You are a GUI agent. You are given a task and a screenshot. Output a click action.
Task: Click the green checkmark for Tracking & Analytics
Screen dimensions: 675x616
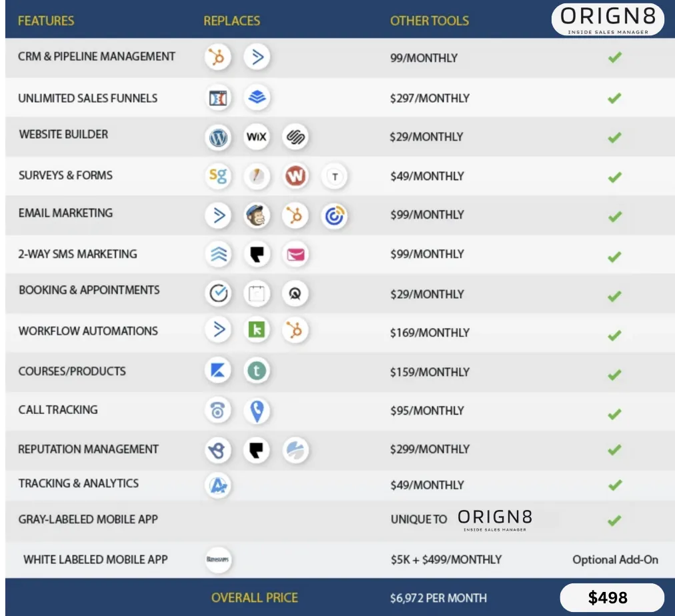tap(615, 485)
